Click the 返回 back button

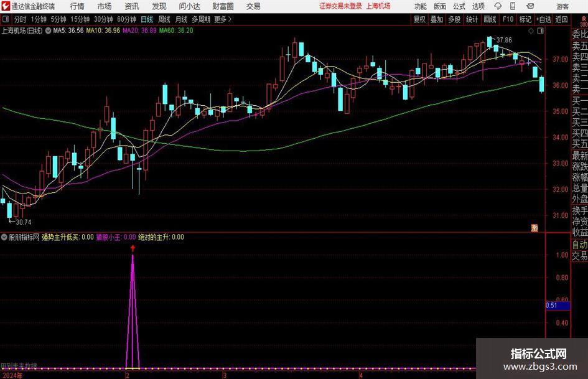[x=561, y=19]
